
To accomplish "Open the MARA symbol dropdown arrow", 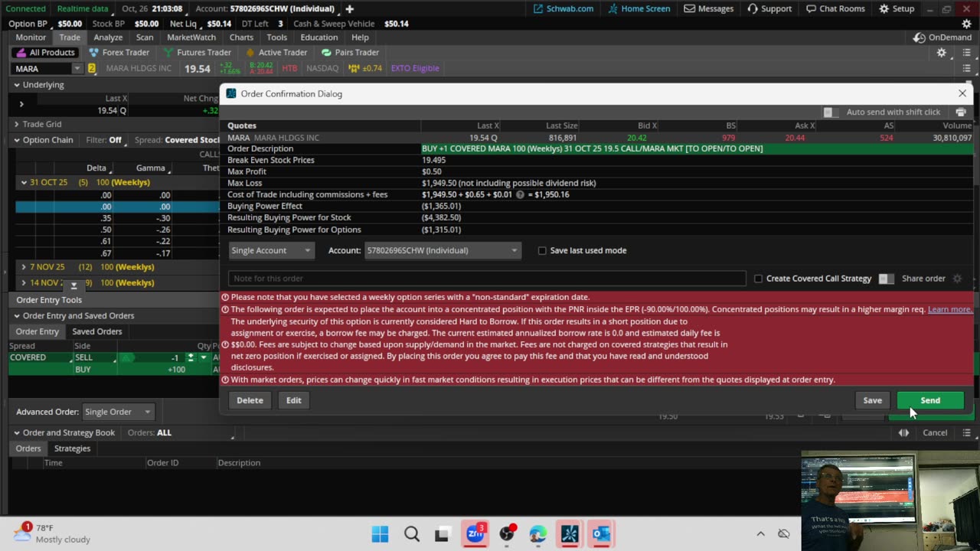I will 77,68.
